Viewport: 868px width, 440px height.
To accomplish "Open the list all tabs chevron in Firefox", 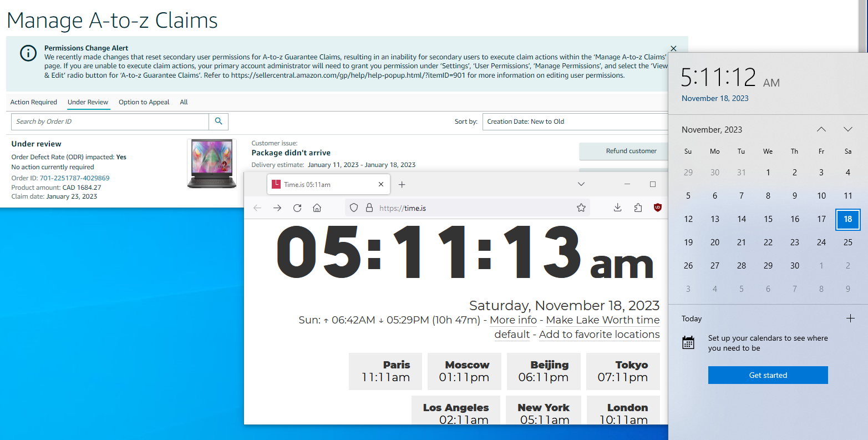I will click(x=581, y=184).
